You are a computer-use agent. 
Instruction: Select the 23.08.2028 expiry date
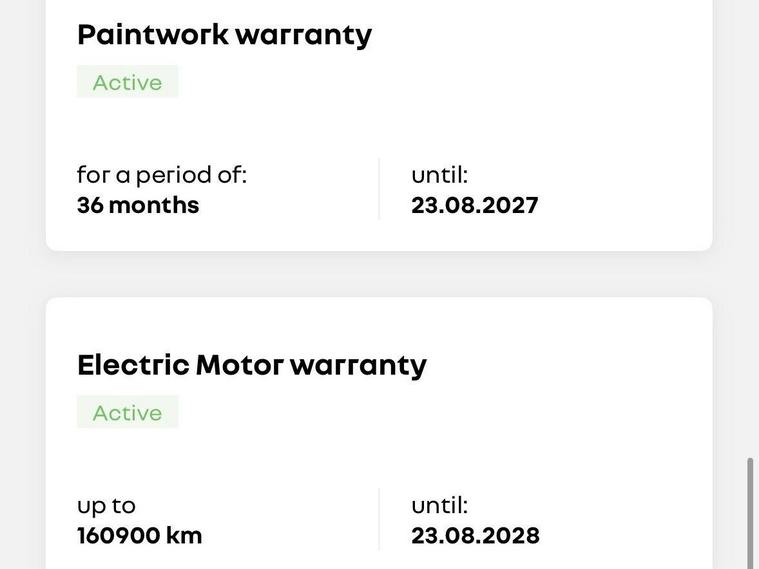click(475, 535)
